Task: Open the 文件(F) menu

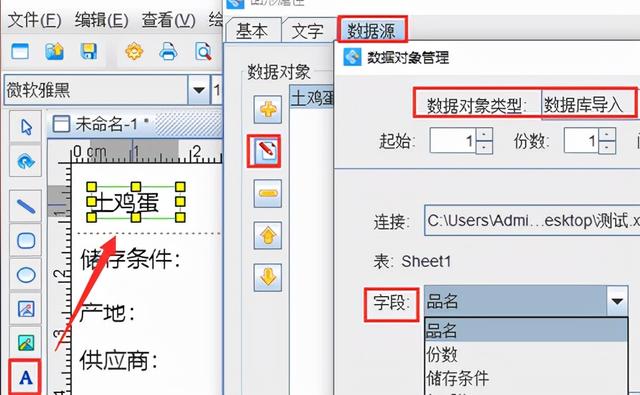Action: [x=34, y=20]
